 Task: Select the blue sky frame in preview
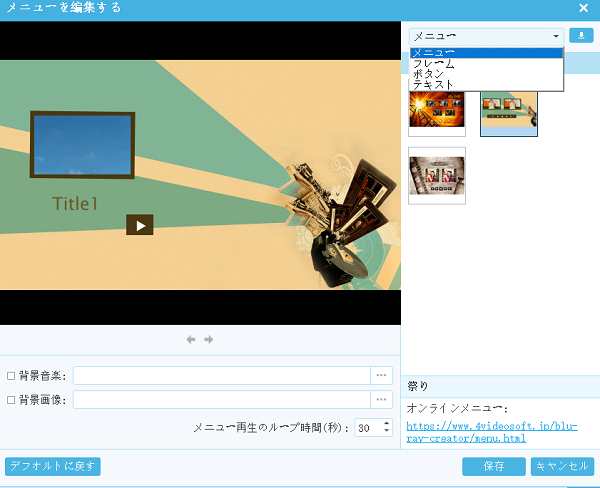pos(83,146)
